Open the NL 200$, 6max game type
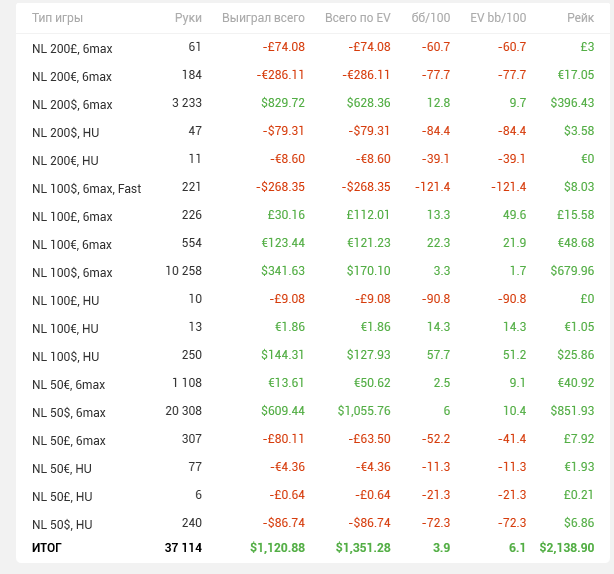Screen dimensions: 614x574 tap(72, 104)
